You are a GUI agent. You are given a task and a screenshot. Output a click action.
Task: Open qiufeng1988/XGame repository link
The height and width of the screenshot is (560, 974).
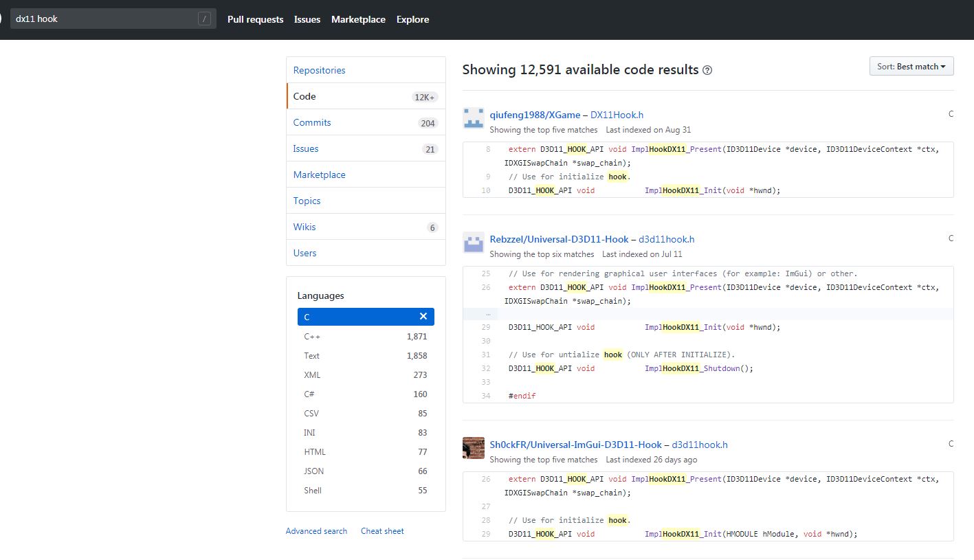[x=535, y=115]
